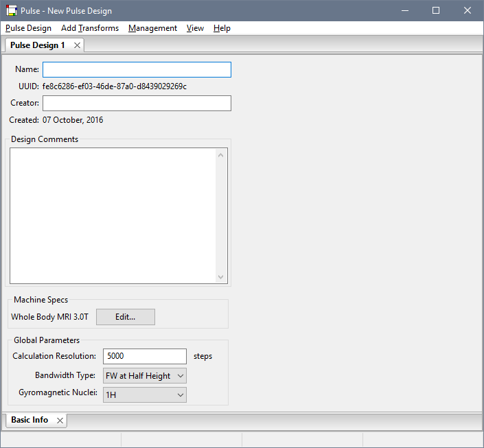Open the Management menu
This screenshot has width=484, height=448.
coord(152,28)
